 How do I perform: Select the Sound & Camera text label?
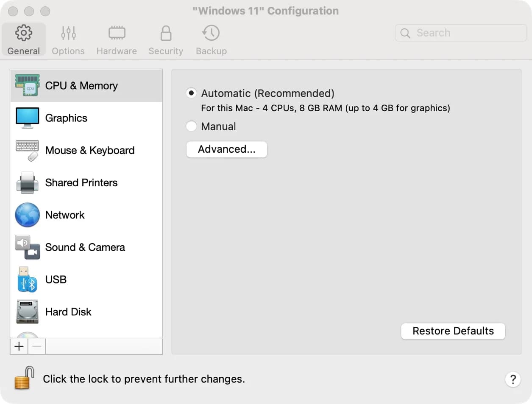[85, 247]
